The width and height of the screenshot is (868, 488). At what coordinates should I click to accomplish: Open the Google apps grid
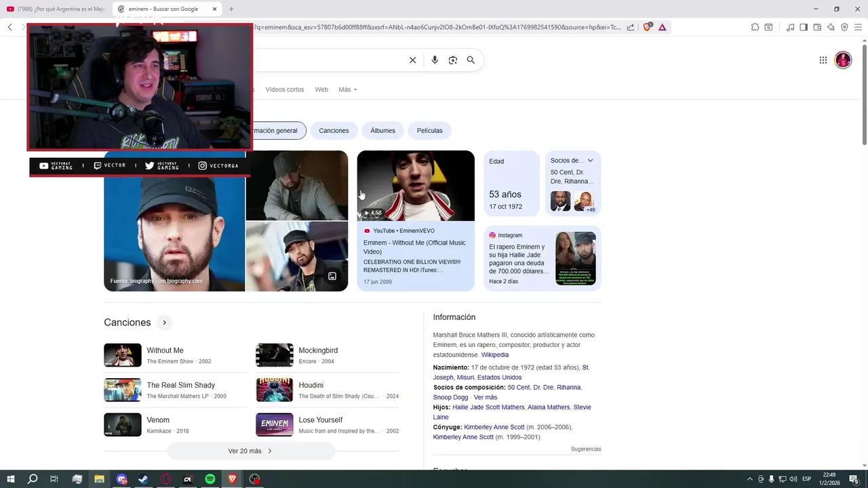tap(823, 60)
